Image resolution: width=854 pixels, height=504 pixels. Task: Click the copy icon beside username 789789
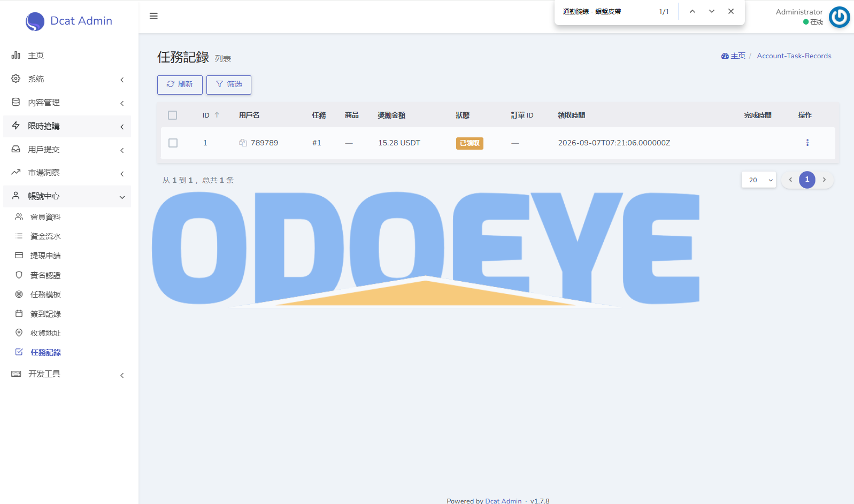(243, 143)
